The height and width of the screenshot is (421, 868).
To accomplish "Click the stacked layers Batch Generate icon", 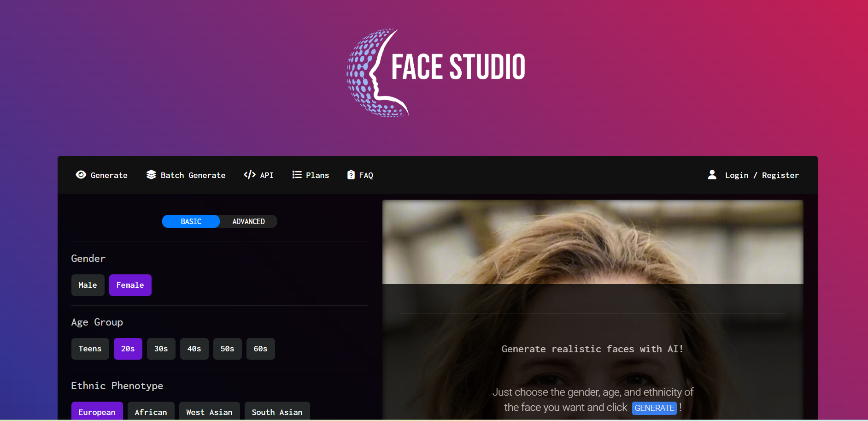I will click(x=151, y=175).
